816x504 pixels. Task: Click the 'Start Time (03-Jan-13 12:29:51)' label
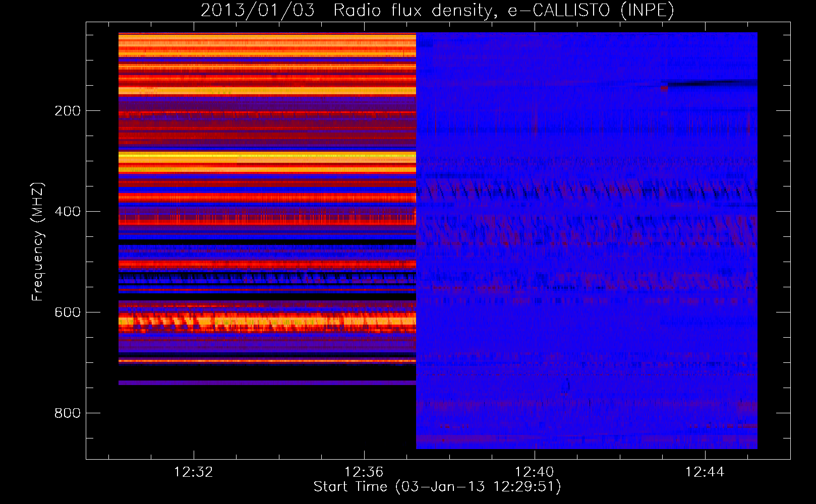[x=437, y=487]
